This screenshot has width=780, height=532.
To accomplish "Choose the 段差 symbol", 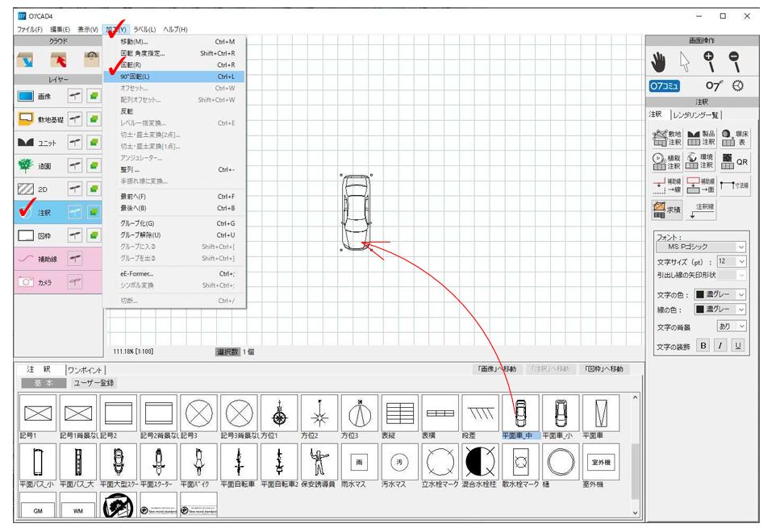I will (480, 414).
